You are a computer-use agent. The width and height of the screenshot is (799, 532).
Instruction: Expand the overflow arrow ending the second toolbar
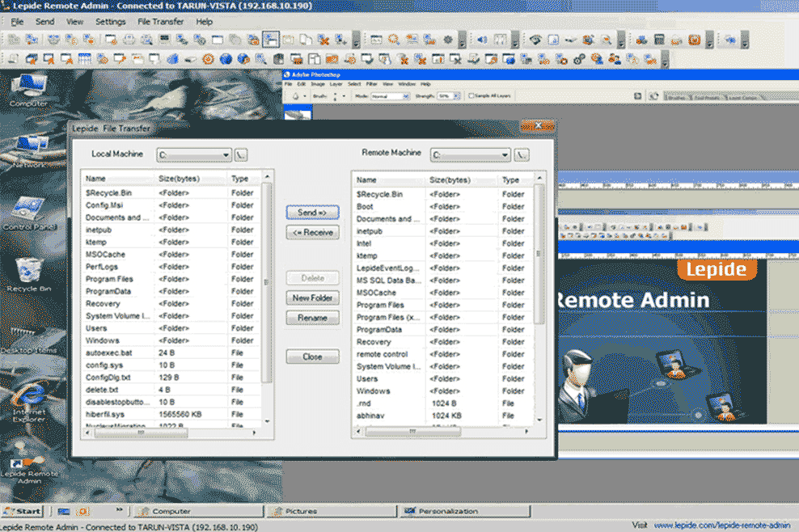664,60
